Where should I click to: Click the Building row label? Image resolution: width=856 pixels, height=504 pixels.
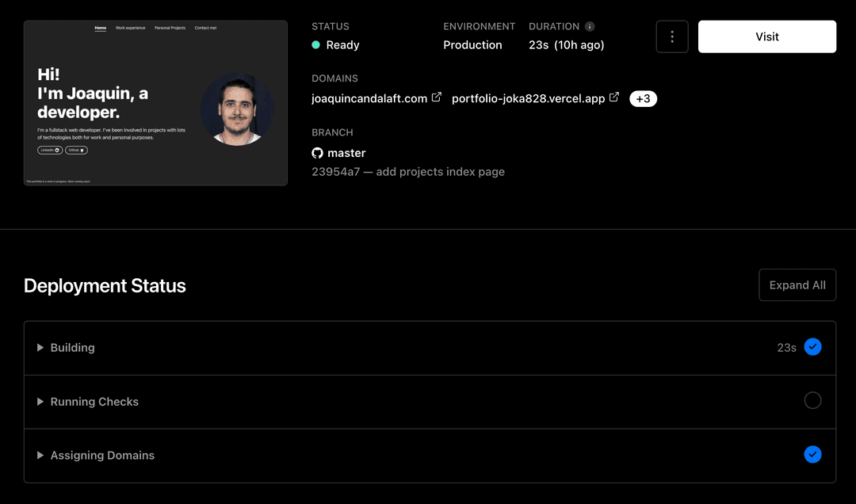click(73, 347)
